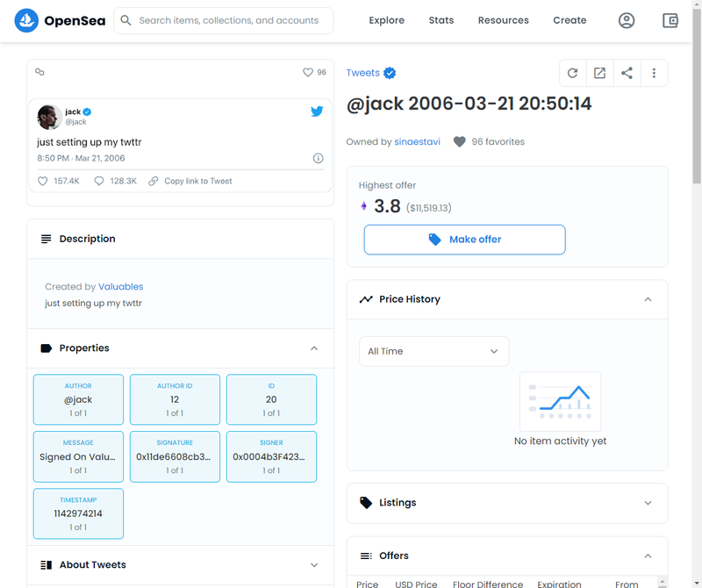Click the refresh metadata icon

click(573, 73)
